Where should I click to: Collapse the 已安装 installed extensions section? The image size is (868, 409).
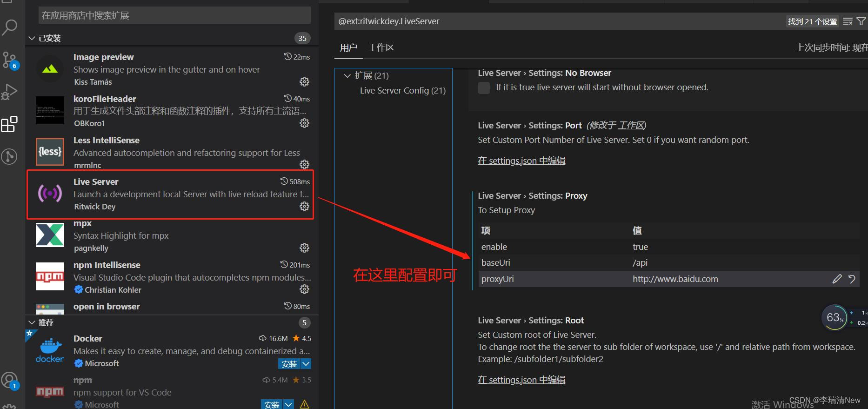[x=32, y=38]
